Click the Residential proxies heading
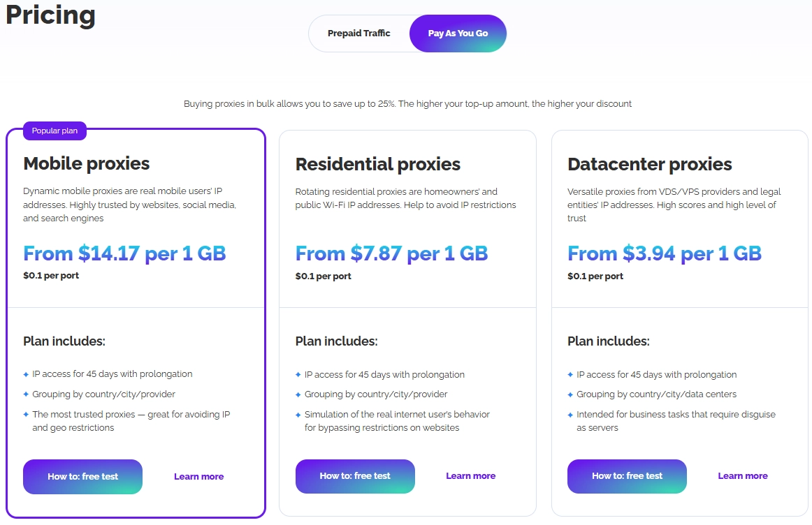The height and width of the screenshot is (525, 812). click(x=377, y=165)
